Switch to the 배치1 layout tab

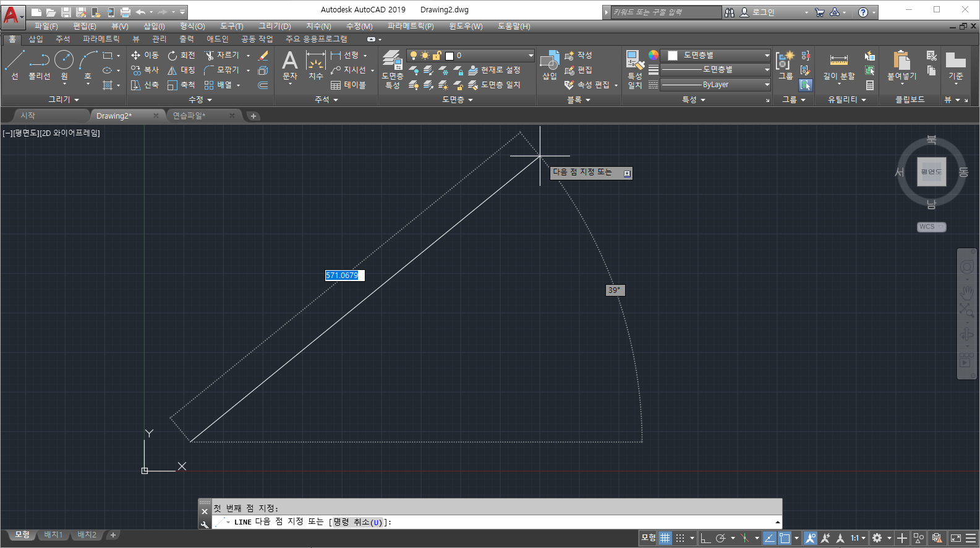click(53, 535)
